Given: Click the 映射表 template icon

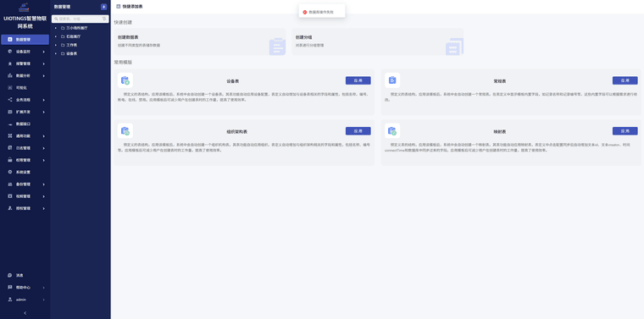Looking at the screenshot, I should (x=392, y=131).
